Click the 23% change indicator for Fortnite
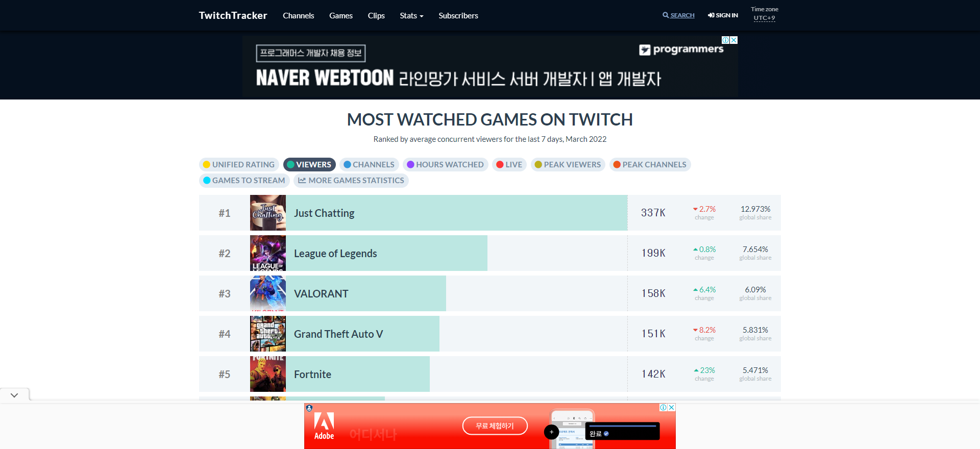The width and height of the screenshot is (980, 449). click(704, 370)
